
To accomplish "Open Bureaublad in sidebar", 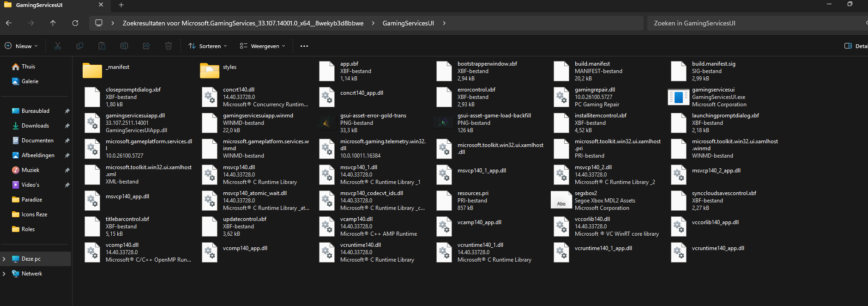I will [x=36, y=111].
